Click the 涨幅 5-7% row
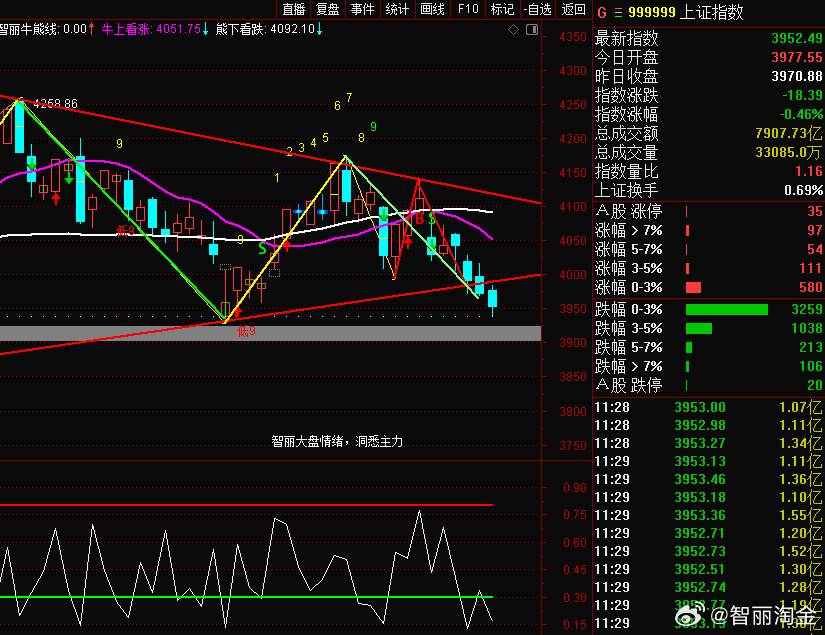Screen dimensions: 825x635 (x=709, y=249)
